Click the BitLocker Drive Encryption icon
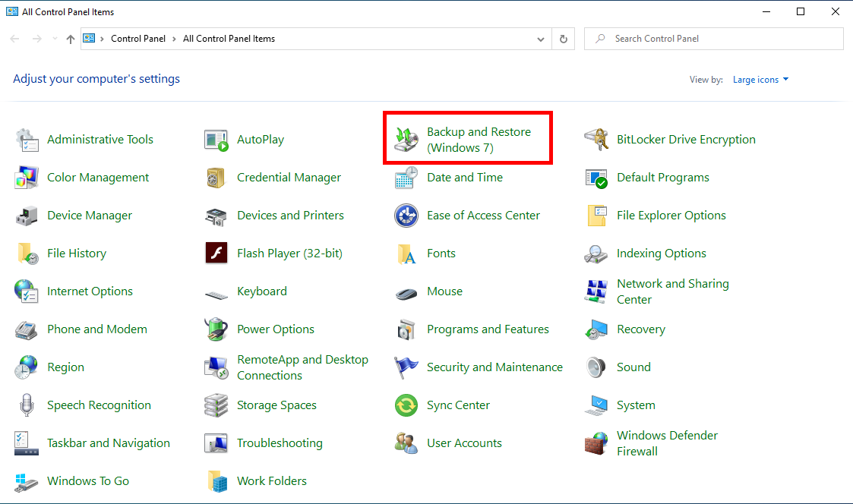 tap(596, 140)
